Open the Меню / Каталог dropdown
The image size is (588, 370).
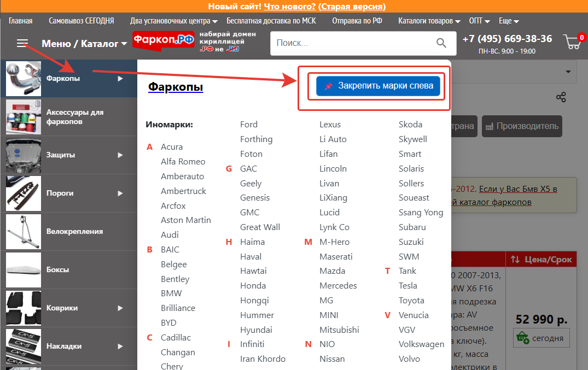tap(84, 44)
